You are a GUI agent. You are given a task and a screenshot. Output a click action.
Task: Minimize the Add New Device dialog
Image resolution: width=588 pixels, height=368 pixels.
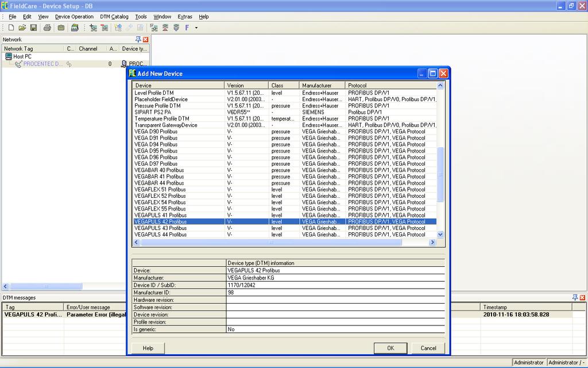[422, 74]
